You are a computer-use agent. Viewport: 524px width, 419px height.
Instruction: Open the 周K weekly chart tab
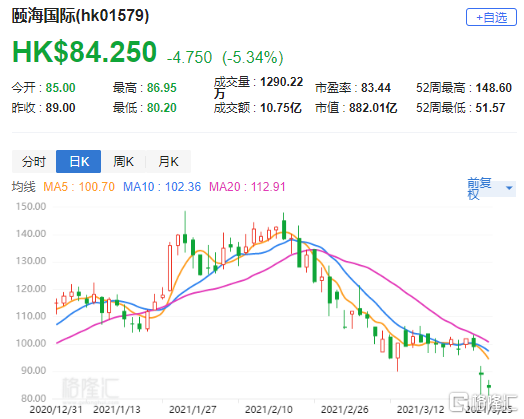click(123, 162)
